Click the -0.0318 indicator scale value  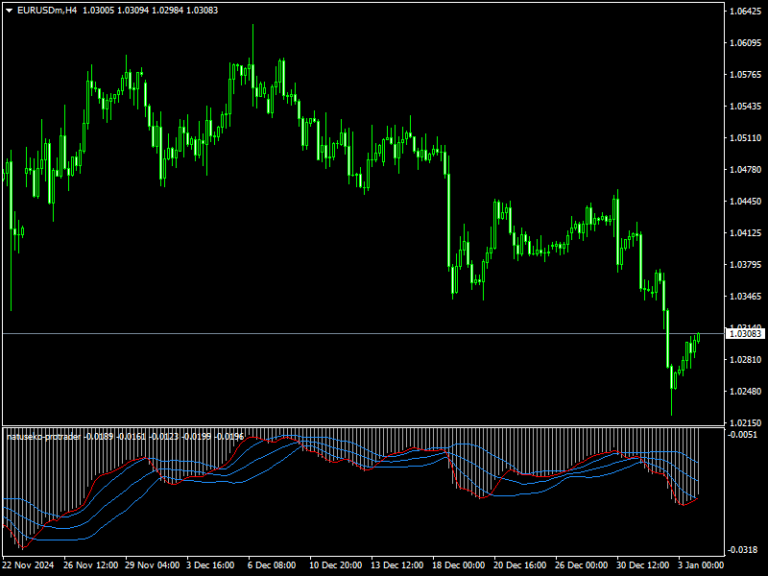(x=743, y=550)
